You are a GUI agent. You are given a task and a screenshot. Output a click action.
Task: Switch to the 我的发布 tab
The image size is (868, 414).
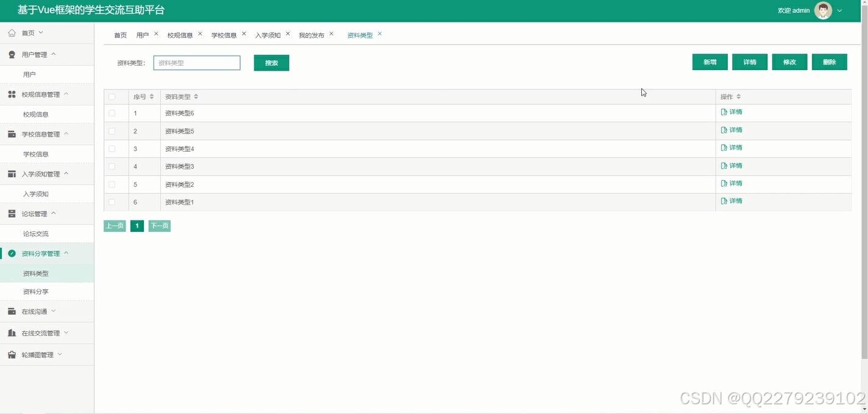tap(311, 35)
